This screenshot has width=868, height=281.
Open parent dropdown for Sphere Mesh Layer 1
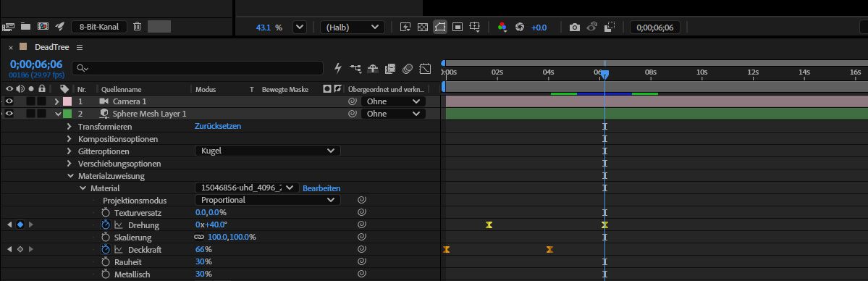point(393,114)
